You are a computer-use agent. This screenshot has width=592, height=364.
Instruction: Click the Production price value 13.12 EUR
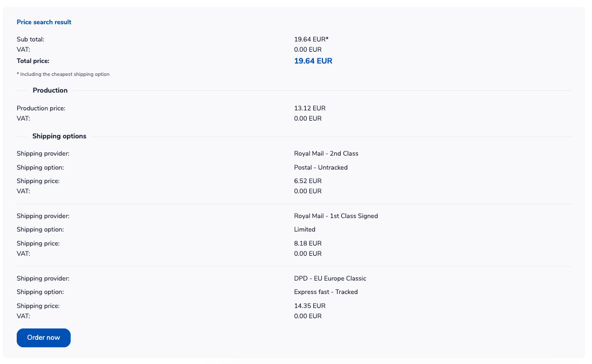coord(309,108)
